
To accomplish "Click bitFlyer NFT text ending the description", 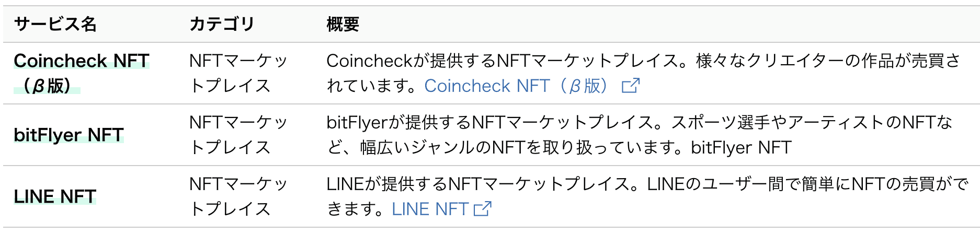I will click(x=741, y=147).
